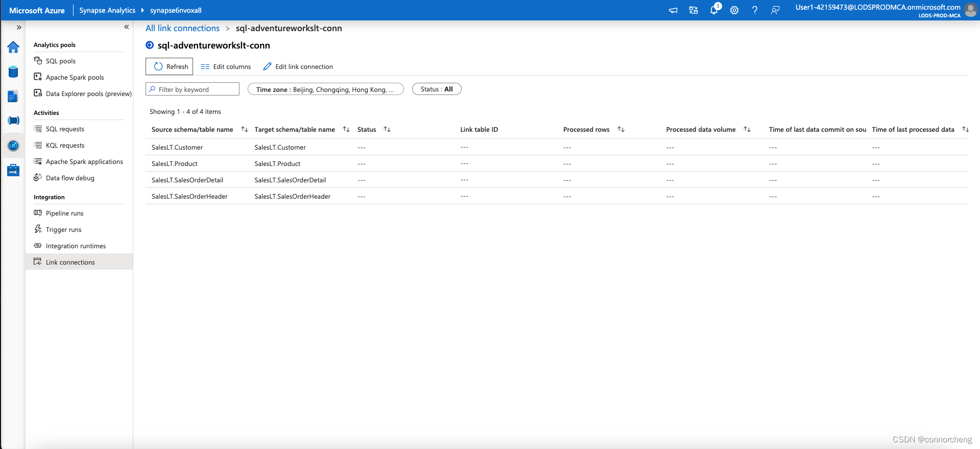980x449 pixels.
Task: Open the Status : All filter
Action: [437, 89]
